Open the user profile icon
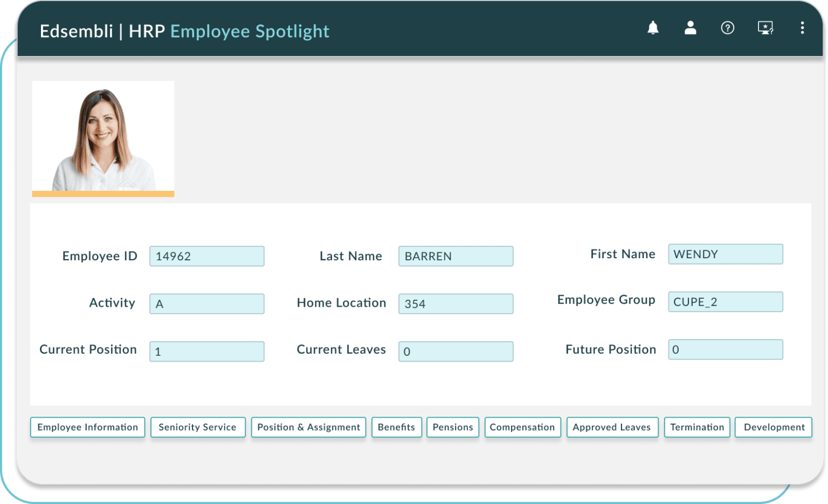This screenshot has width=828, height=504. coord(690,28)
